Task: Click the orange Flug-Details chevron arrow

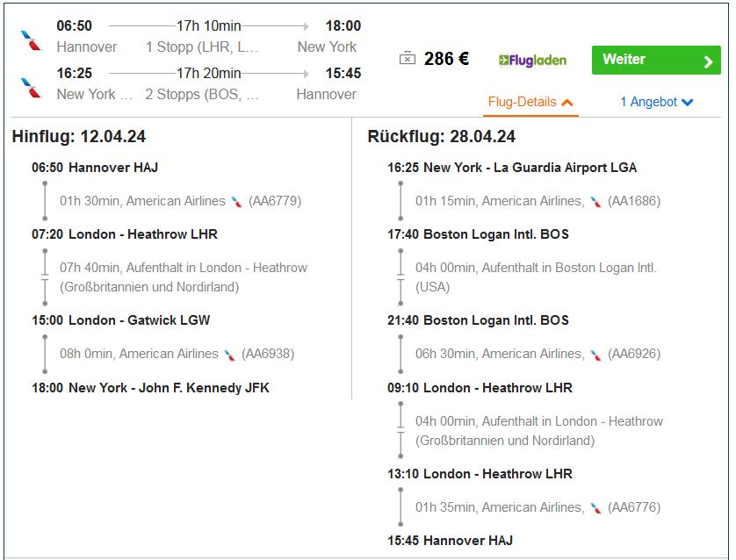Action: point(567,102)
